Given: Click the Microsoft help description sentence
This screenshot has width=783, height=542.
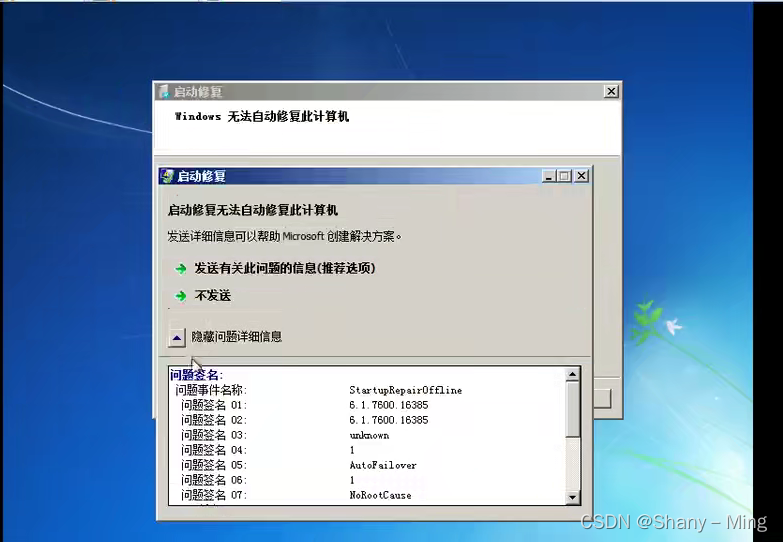Looking at the screenshot, I should click(284, 236).
